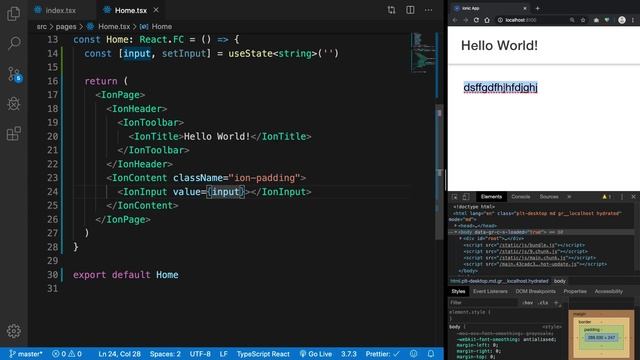Open the Run and Debug view
The width and height of the screenshot is (640, 360).
[x=13, y=104]
